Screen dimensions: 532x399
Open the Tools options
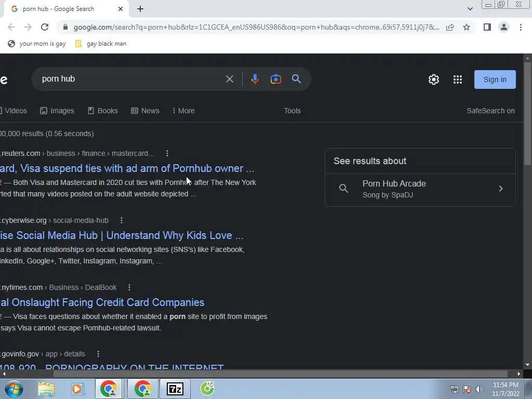pyautogui.click(x=292, y=111)
